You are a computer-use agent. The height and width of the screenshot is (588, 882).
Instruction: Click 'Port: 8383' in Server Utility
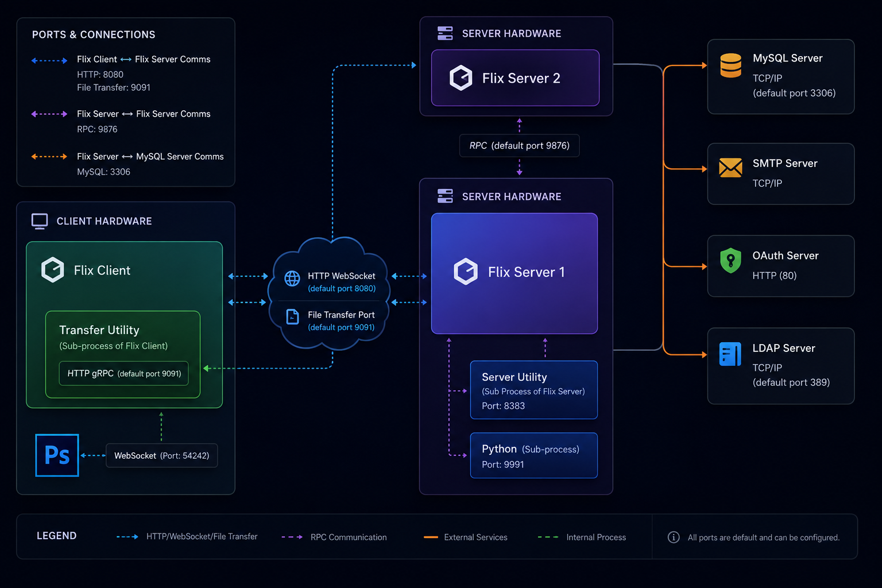[x=503, y=406]
